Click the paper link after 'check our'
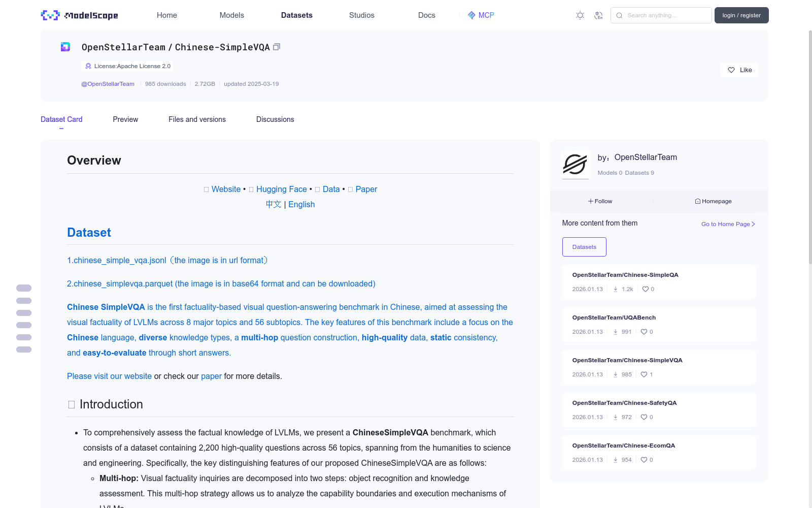 pyautogui.click(x=211, y=376)
